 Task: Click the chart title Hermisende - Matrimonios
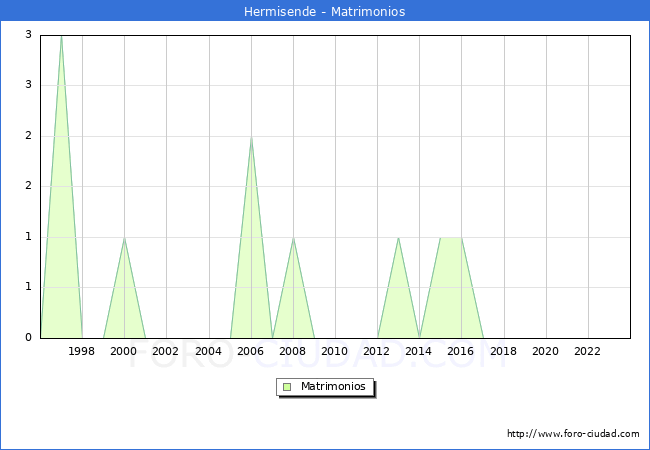pyautogui.click(x=325, y=11)
